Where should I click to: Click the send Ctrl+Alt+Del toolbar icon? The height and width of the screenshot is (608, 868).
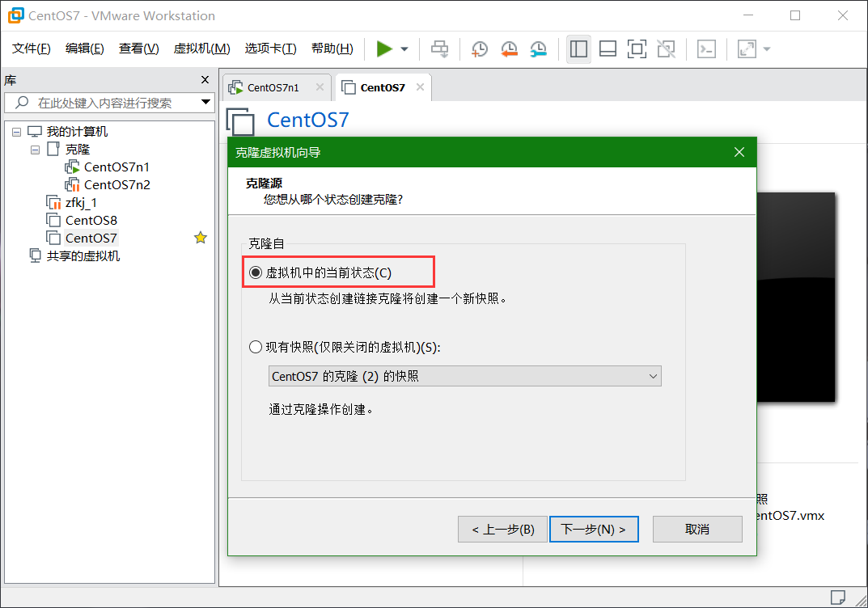pos(440,49)
